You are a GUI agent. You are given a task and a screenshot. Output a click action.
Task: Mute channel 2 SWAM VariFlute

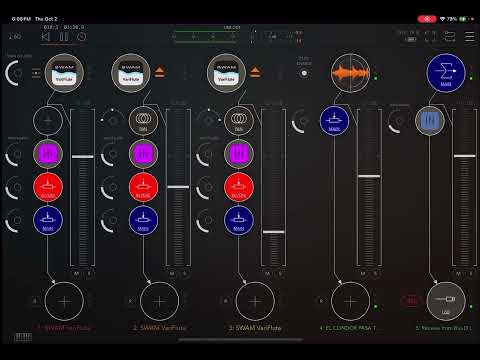172,274
